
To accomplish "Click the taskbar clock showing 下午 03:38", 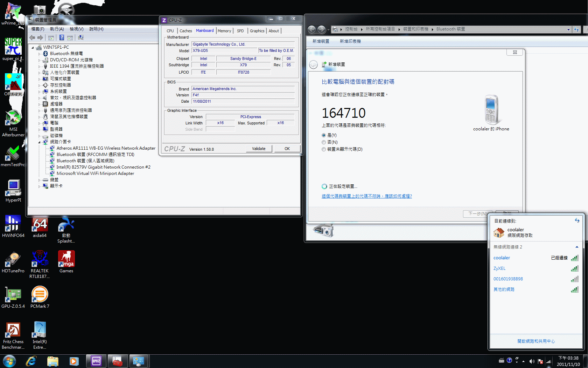I will pyautogui.click(x=568, y=361).
